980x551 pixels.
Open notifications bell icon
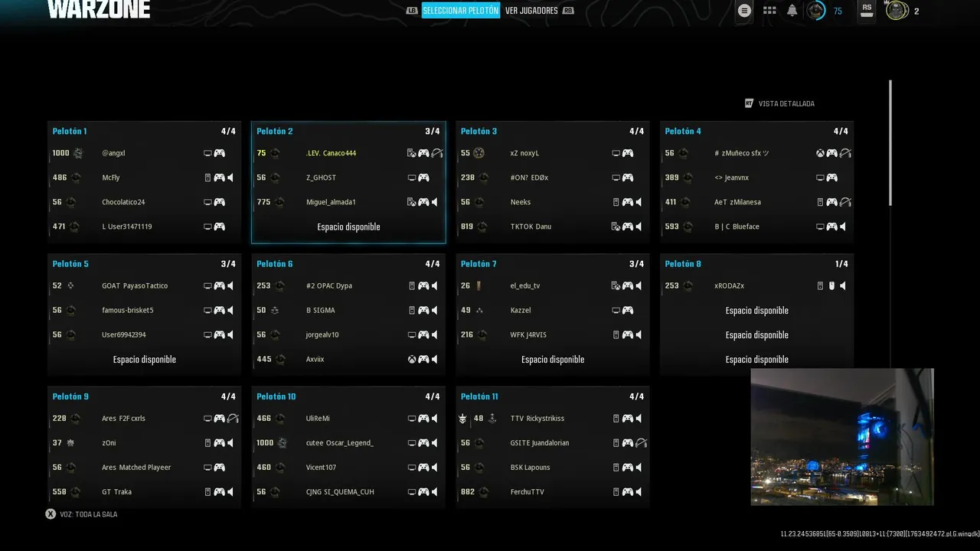[x=792, y=11]
